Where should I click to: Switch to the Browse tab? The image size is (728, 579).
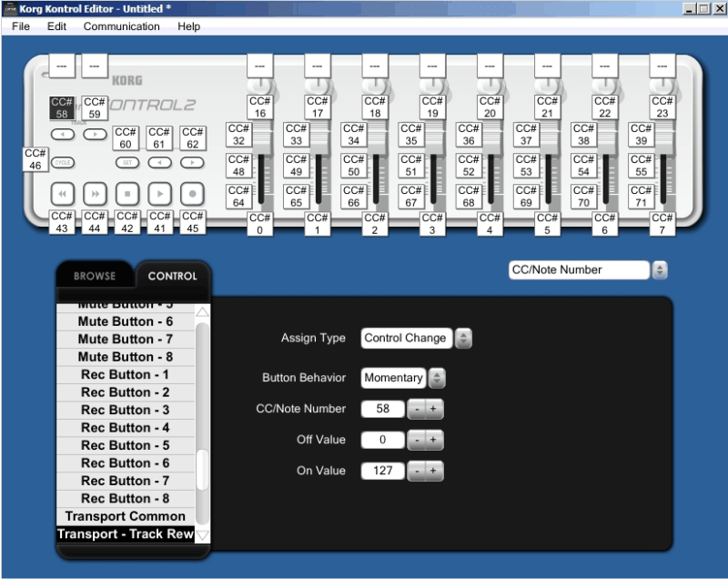[95, 276]
